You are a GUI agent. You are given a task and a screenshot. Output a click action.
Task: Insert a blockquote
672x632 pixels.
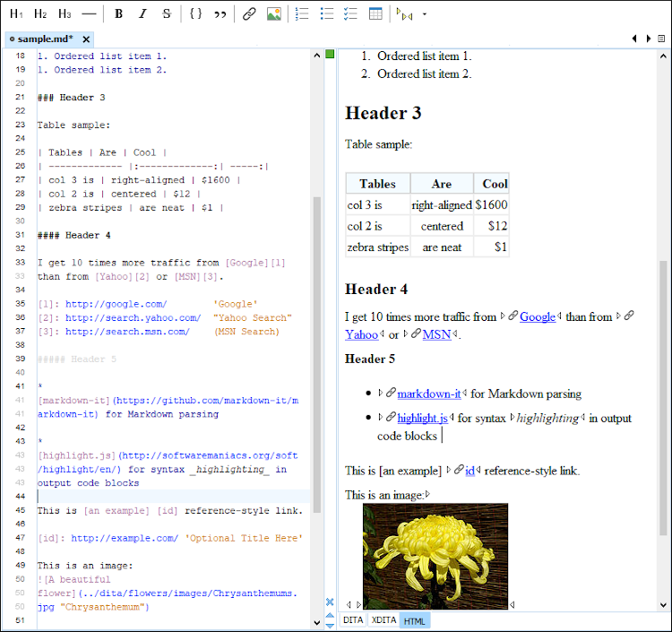tap(220, 14)
